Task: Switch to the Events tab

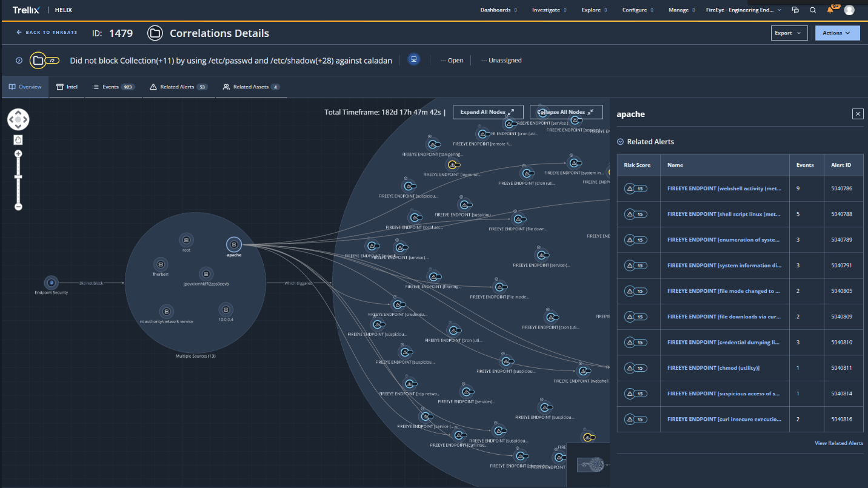Action: [113, 87]
